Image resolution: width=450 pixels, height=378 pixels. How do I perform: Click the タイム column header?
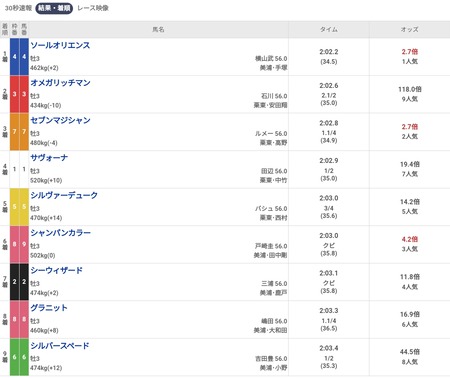329,29
